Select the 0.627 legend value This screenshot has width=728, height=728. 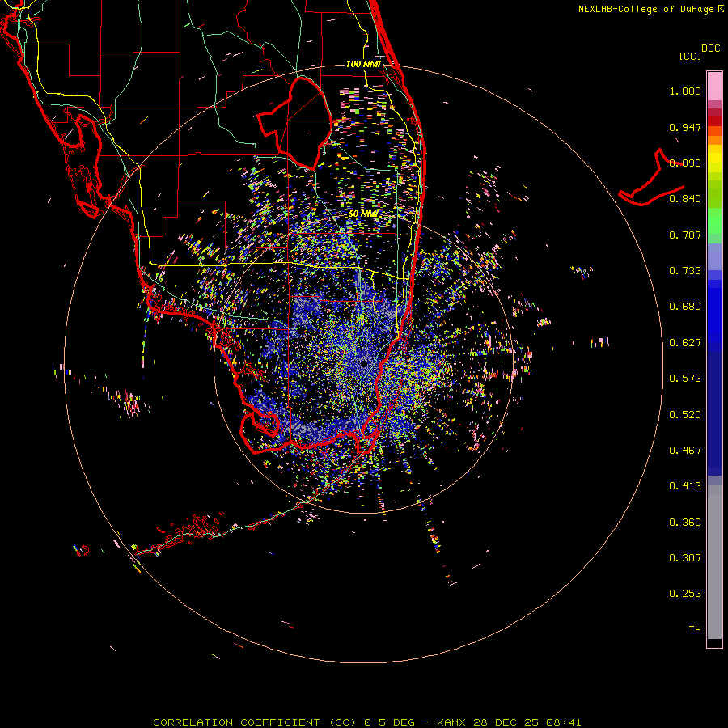pyautogui.click(x=685, y=343)
